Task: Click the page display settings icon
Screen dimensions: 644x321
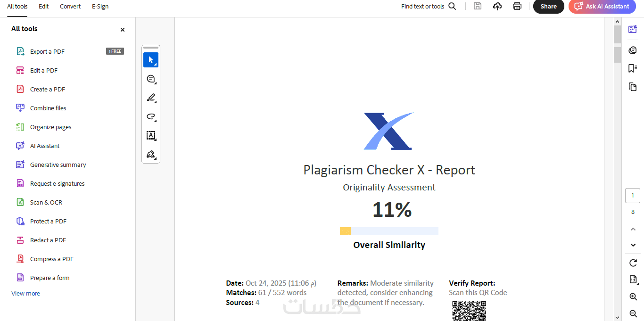Action: click(633, 280)
